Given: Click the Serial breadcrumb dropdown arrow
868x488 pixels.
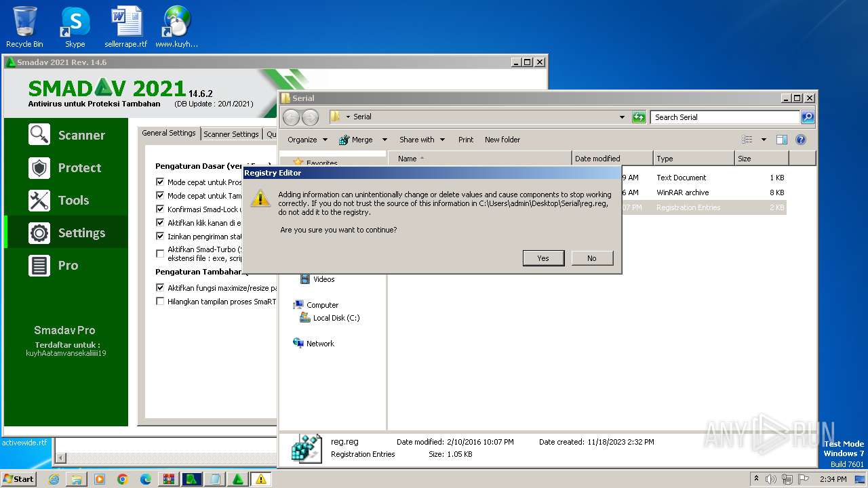Looking at the screenshot, I should point(348,117).
